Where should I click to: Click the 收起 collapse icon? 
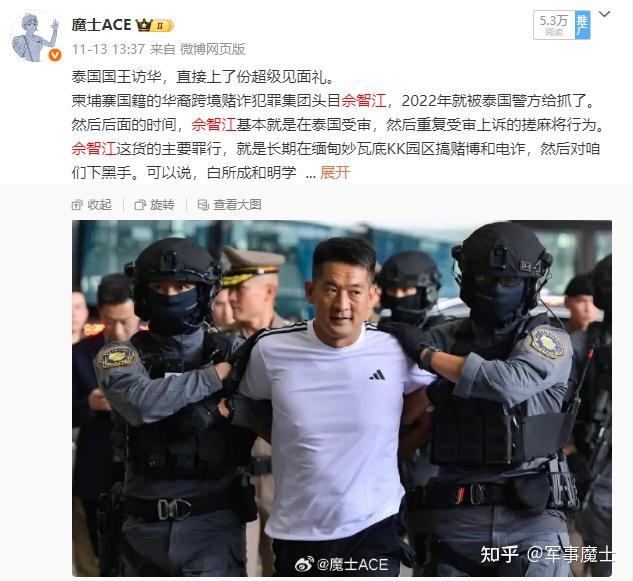pos(77,205)
